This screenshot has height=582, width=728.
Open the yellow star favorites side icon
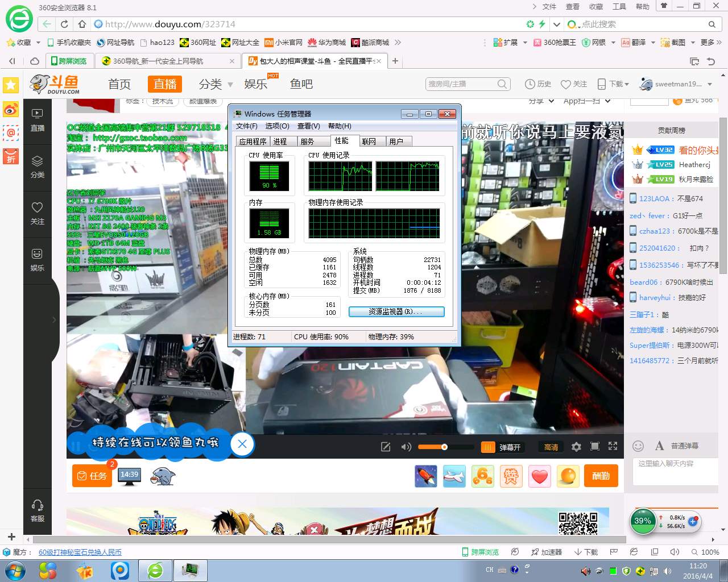click(x=11, y=85)
